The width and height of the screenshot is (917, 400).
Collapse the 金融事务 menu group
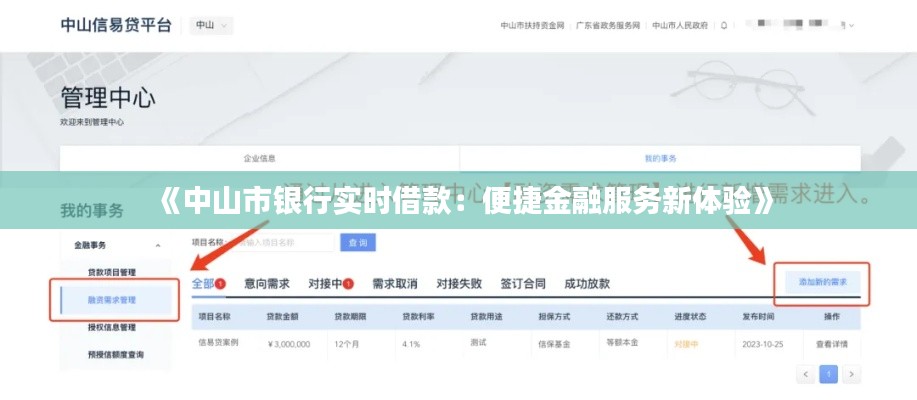(x=157, y=246)
